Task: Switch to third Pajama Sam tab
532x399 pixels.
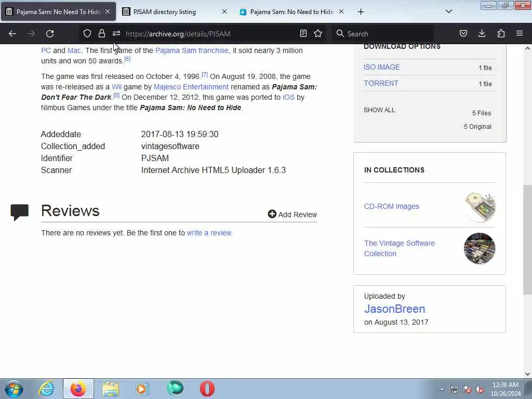Action: pyautogui.click(x=292, y=12)
